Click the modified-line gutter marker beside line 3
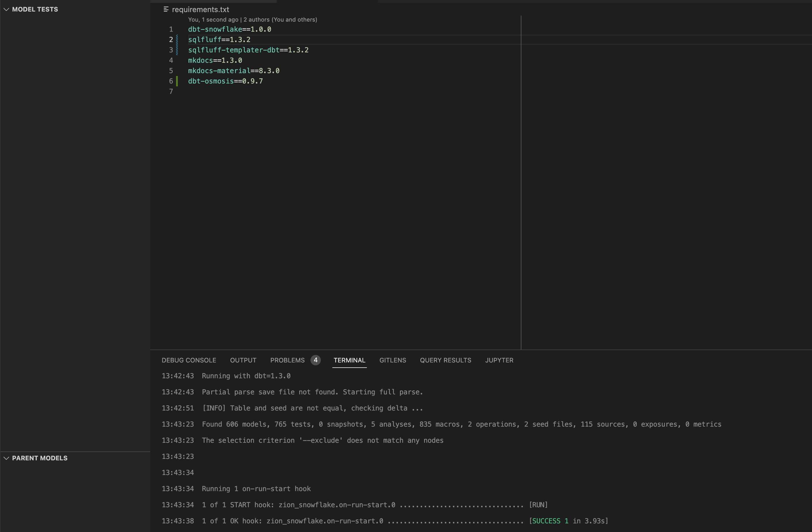812x532 pixels. (x=177, y=50)
